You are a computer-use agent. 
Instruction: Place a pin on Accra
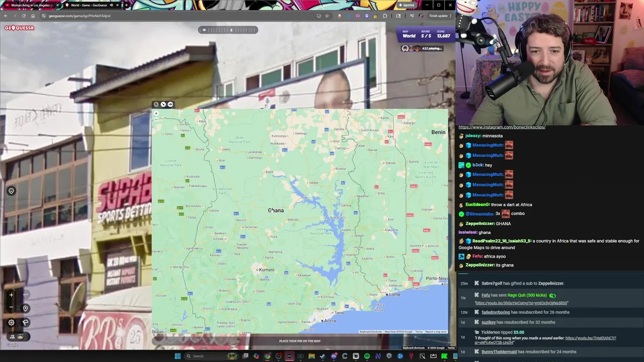[x=322, y=321]
